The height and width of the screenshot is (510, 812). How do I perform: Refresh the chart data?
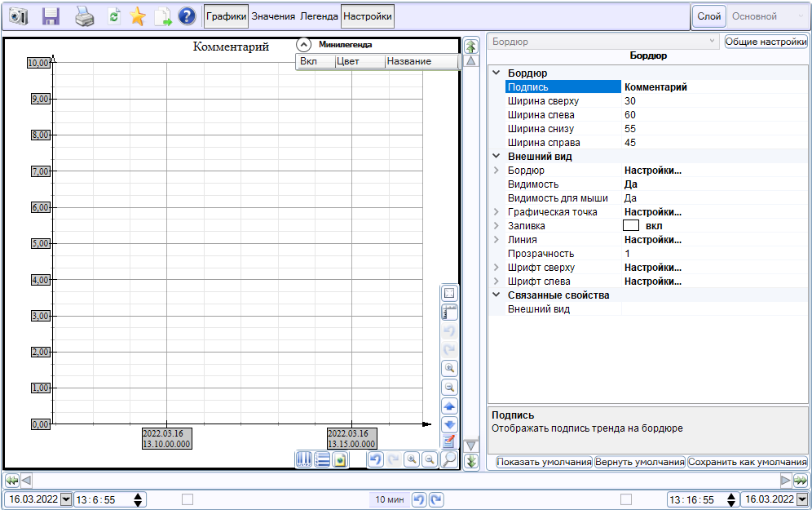tap(114, 16)
